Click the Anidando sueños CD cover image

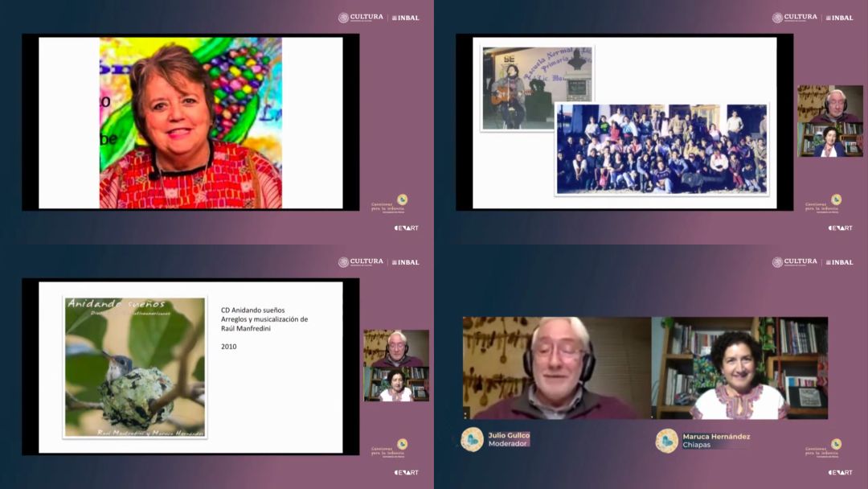click(x=134, y=368)
